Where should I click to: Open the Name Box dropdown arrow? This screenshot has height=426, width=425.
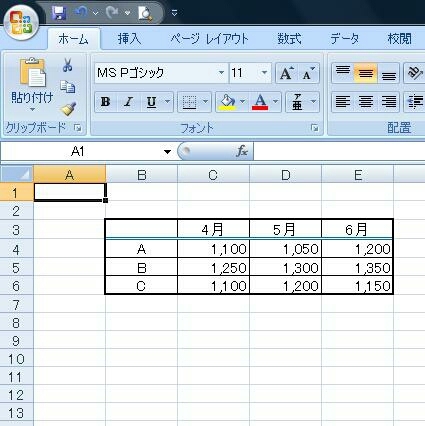coord(167,152)
